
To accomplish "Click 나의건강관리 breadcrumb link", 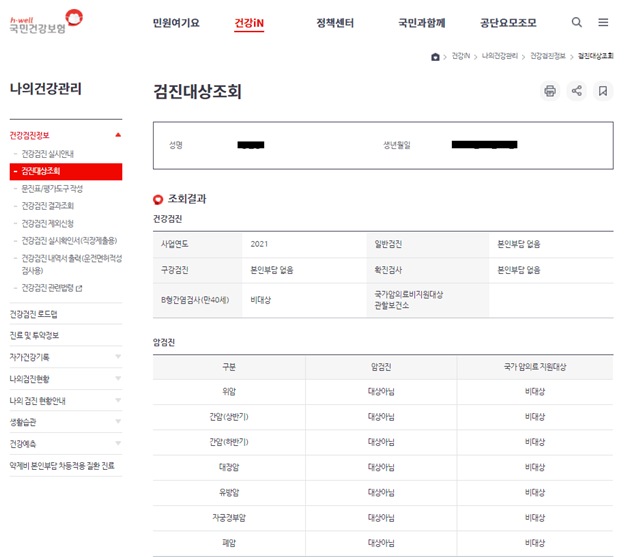I will pyautogui.click(x=500, y=56).
